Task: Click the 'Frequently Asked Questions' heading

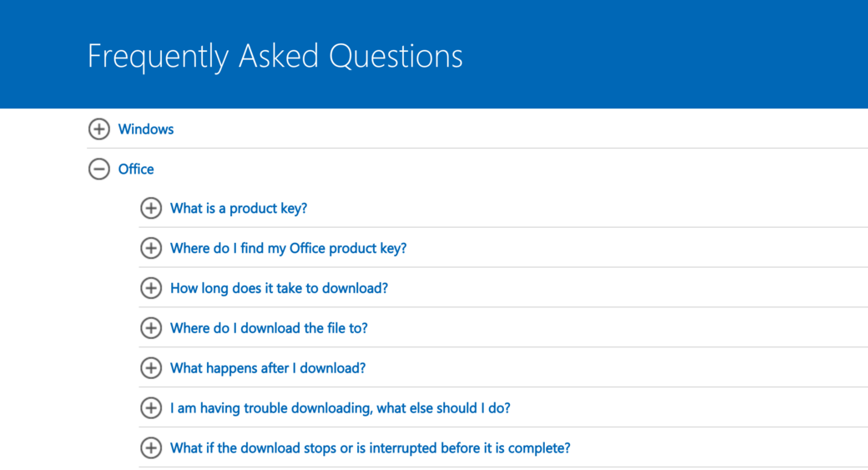Action: pyautogui.click(x=275, y=57)
